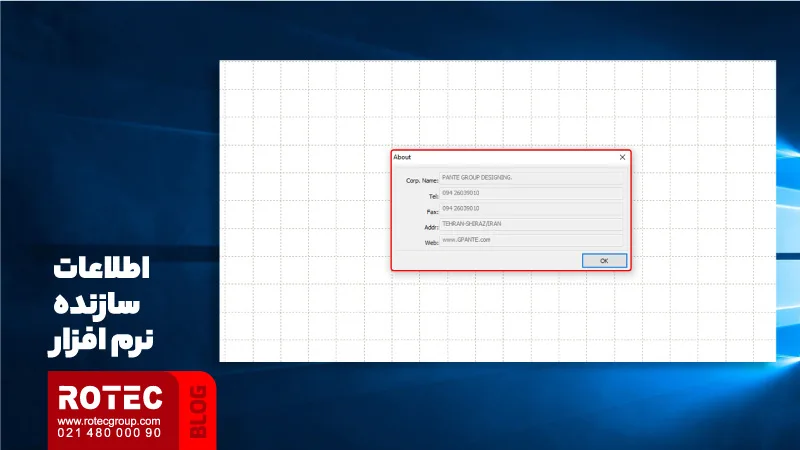Click the "Fax:" label text

pos(432,212)
